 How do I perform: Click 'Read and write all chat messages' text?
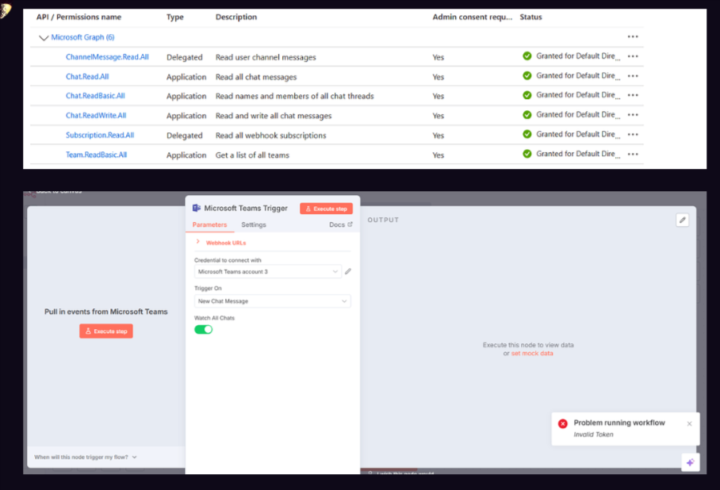click(273, 116)
